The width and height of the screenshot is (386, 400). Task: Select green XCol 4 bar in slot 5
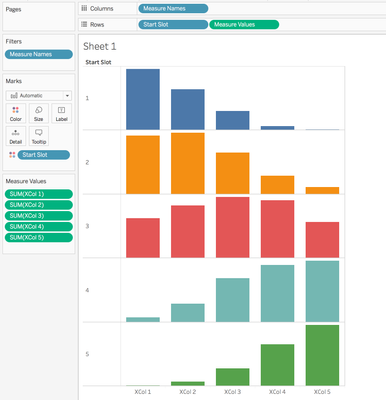pyautogui.click(x=277, y=365)
